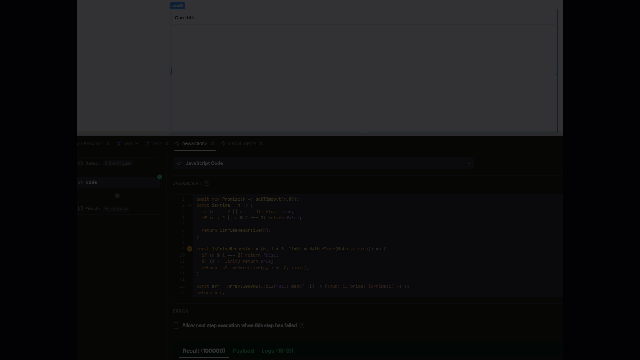Click the help icon beside the failed-step checkbox
This screenshot has width=640, height=360.
302,325
